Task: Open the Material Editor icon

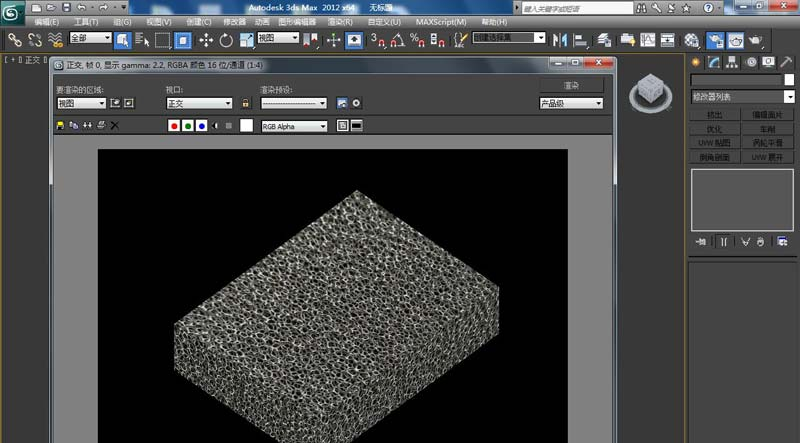Action: [x=691, y=40]
